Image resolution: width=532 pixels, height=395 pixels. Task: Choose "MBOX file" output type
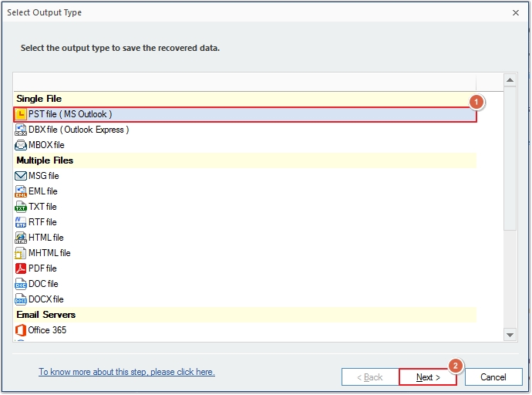46,145
